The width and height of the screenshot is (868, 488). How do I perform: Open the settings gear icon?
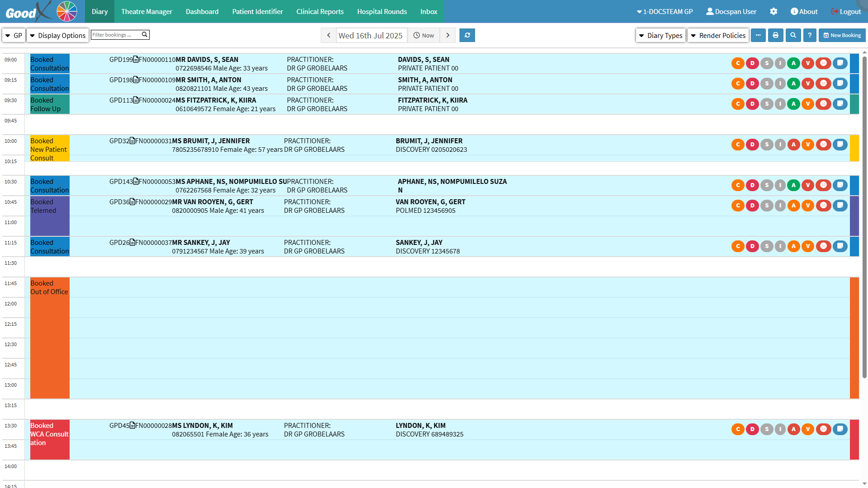tap(774, 11)
